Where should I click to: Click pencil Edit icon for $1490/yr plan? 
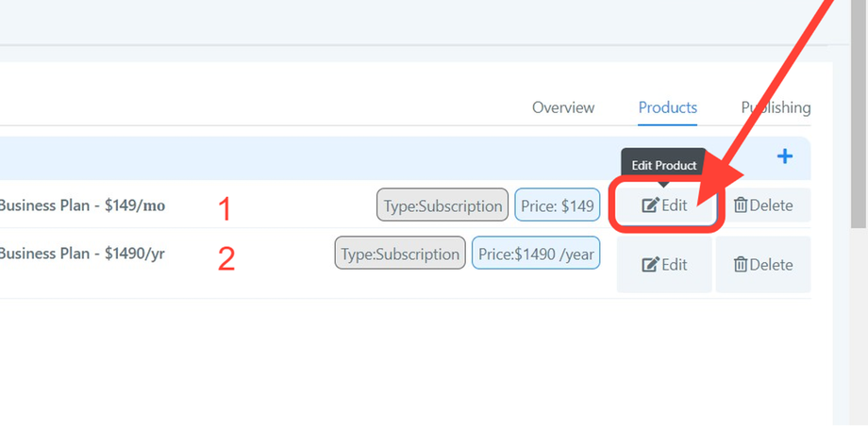coord(650,265)
